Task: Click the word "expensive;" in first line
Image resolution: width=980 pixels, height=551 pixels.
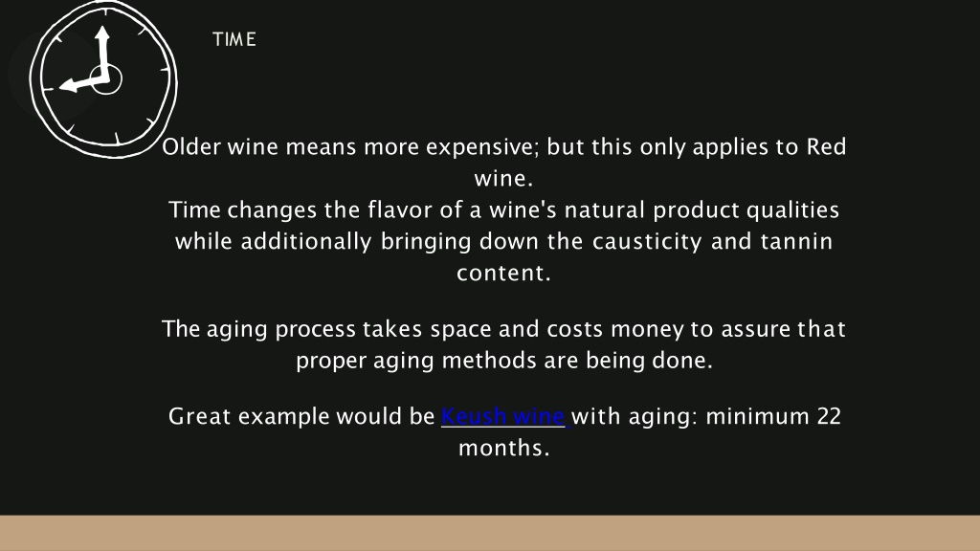Action: [482, 146]
